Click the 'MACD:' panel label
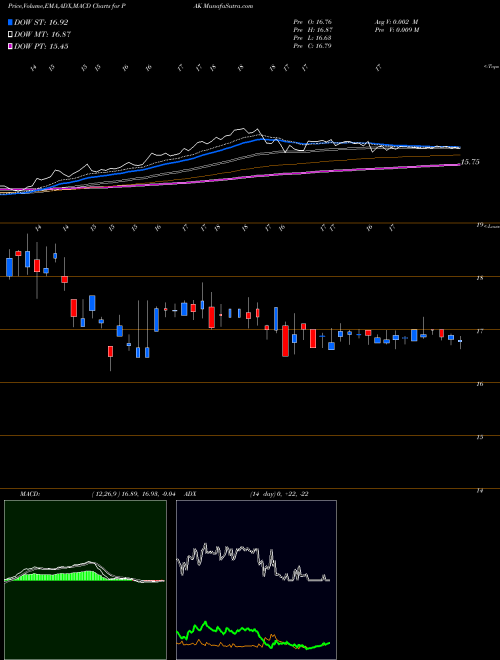500x660 pixels. [29, 494]
